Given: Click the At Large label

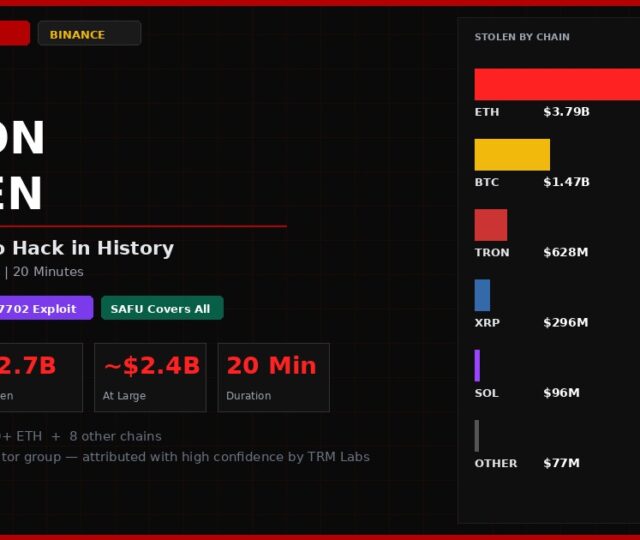Looking at the screenshot, I should point(124,396).
